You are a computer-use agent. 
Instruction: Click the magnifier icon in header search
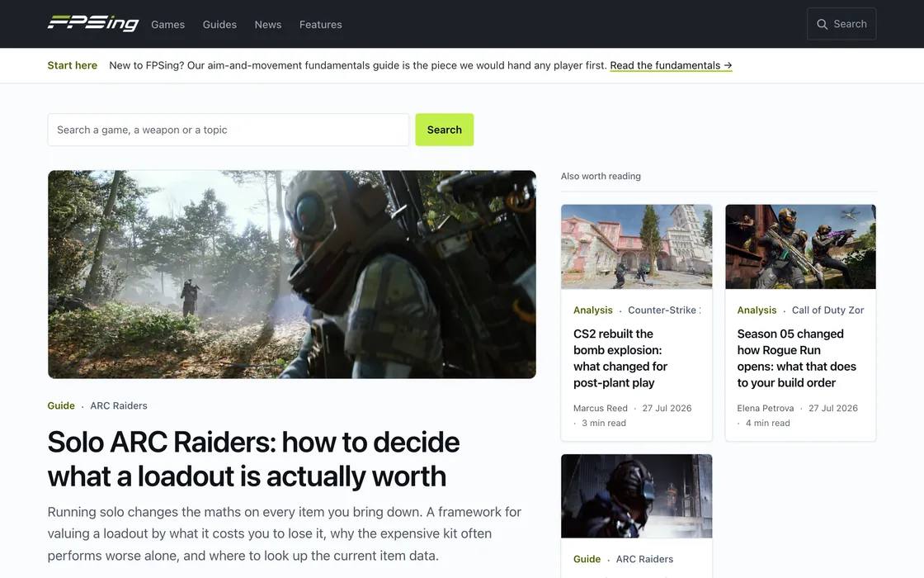point(822,24)
